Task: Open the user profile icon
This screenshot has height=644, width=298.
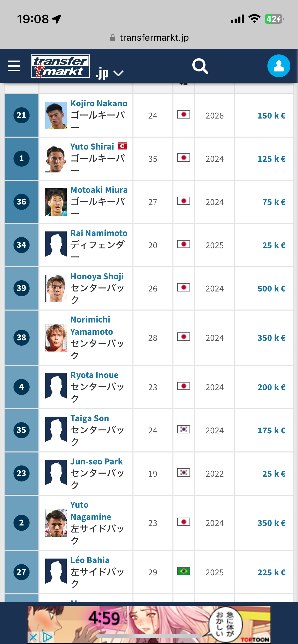Action: pos(279,66)
